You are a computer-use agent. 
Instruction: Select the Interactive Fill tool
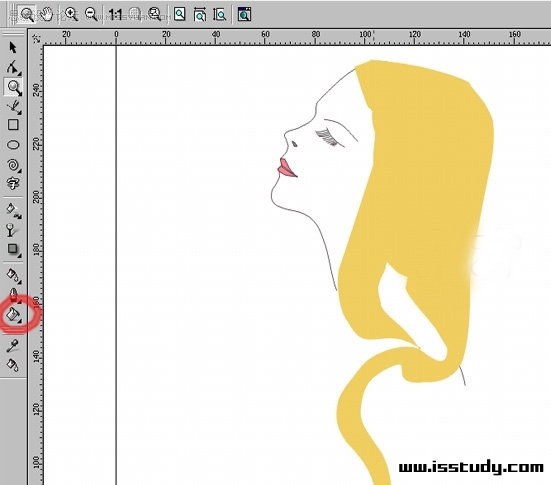(x=14, y=210)
